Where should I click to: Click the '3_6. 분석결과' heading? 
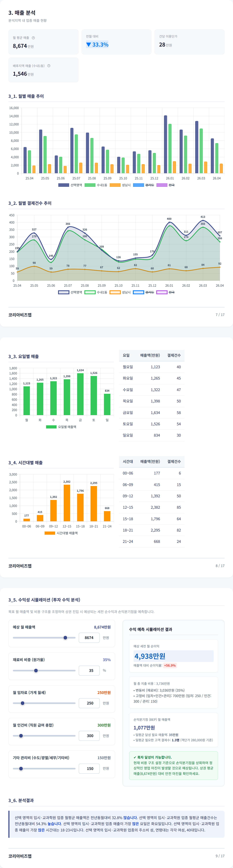tap(21, 800)
